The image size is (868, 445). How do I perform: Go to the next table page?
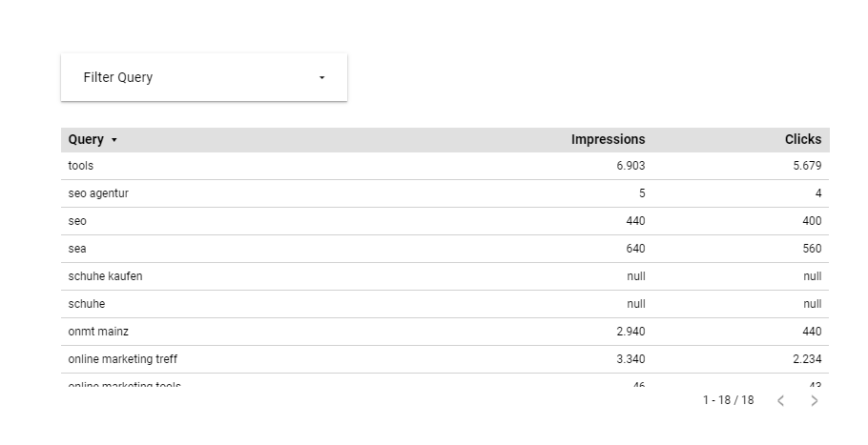pos(814,400)
